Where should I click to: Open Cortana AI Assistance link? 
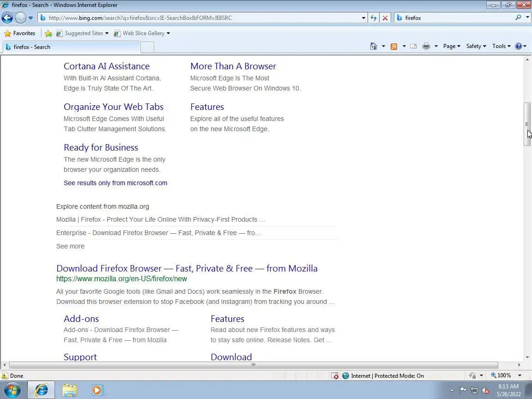[107, 66]
